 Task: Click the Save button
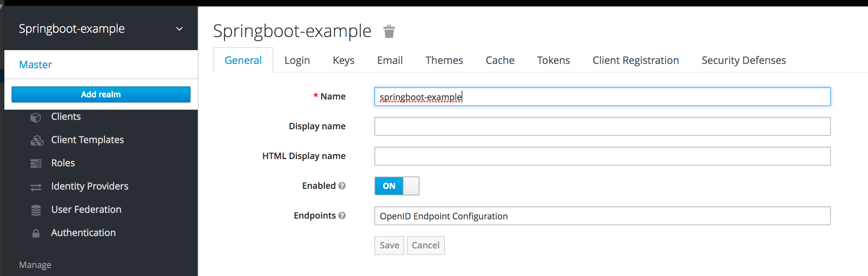pyautogui.click(x=389, y=245)
